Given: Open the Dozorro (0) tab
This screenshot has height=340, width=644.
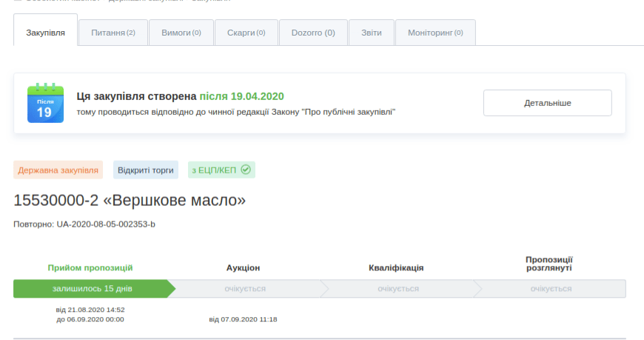Looking at the screenshot, I should pos(313,33).
